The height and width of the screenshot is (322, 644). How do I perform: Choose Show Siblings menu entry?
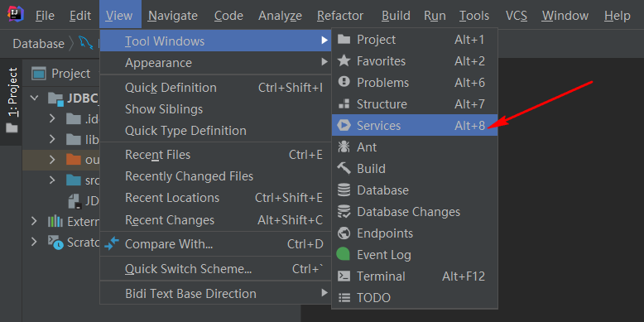point(215,109)
